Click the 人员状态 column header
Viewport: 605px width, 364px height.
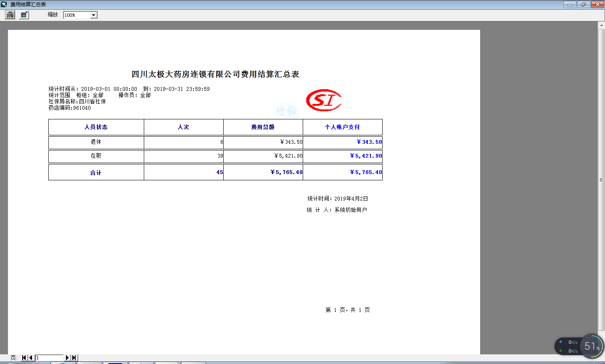(x=96, y=127)
